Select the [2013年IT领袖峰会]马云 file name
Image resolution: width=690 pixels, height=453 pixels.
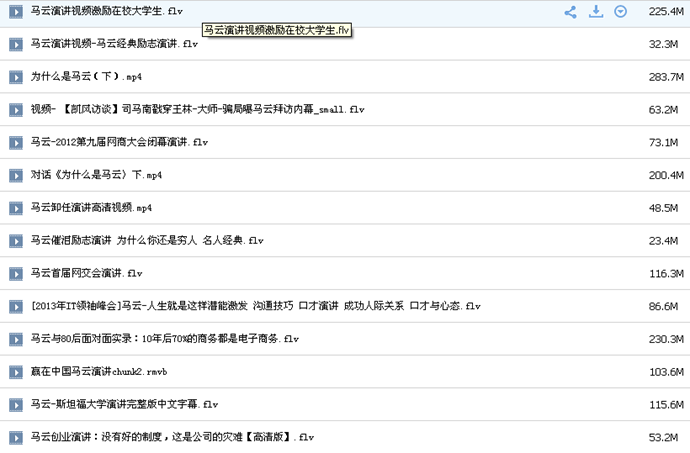256,306
